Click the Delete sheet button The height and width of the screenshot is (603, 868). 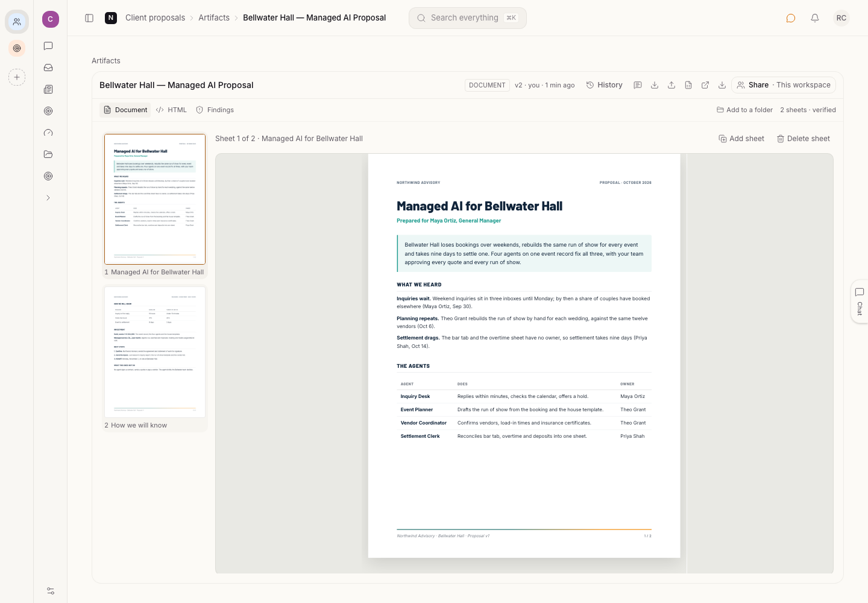coord(804,139)
